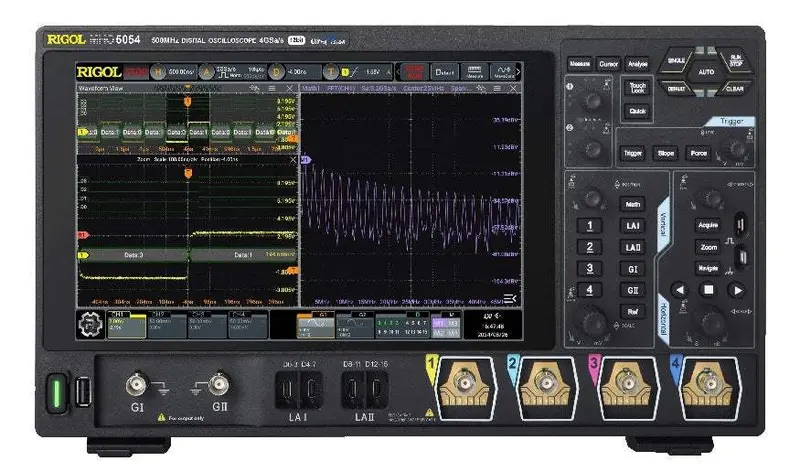
Task: Tap the on-screen Default icon in top toolbar
Action: 444,72
